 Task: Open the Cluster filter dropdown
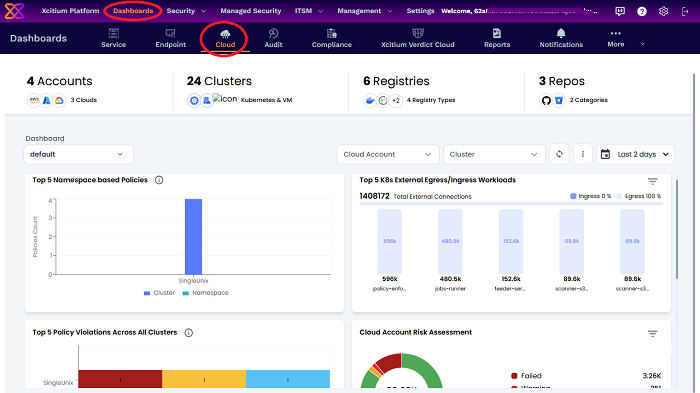[x=494, y=154]
